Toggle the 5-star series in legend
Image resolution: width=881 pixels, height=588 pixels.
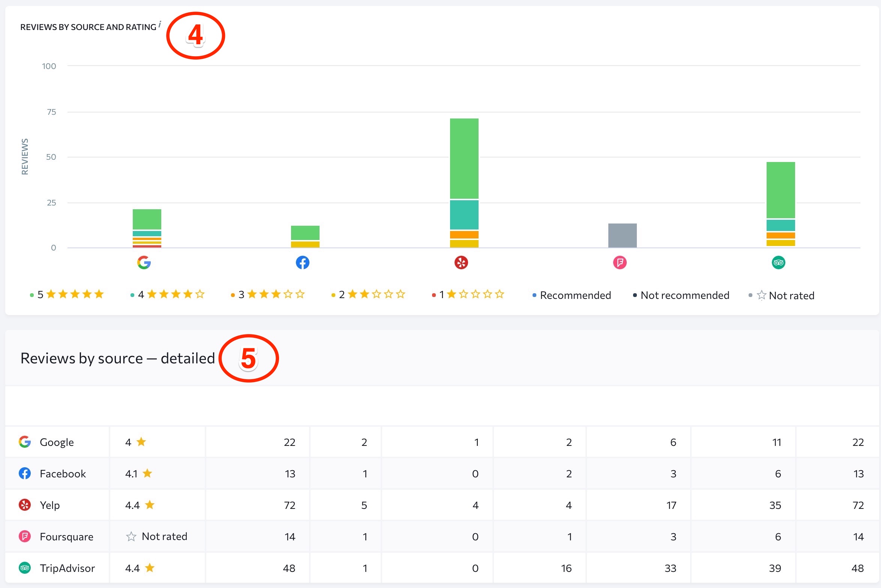[68, 295]
